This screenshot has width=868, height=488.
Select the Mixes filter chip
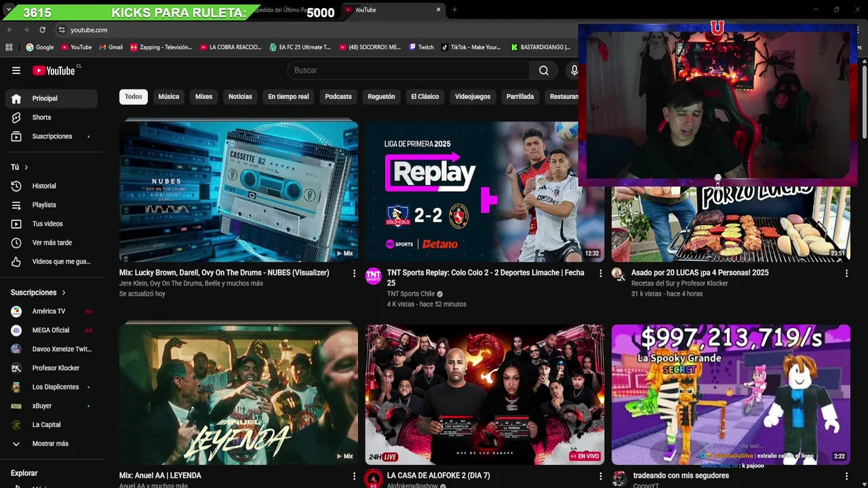[203, 96]
